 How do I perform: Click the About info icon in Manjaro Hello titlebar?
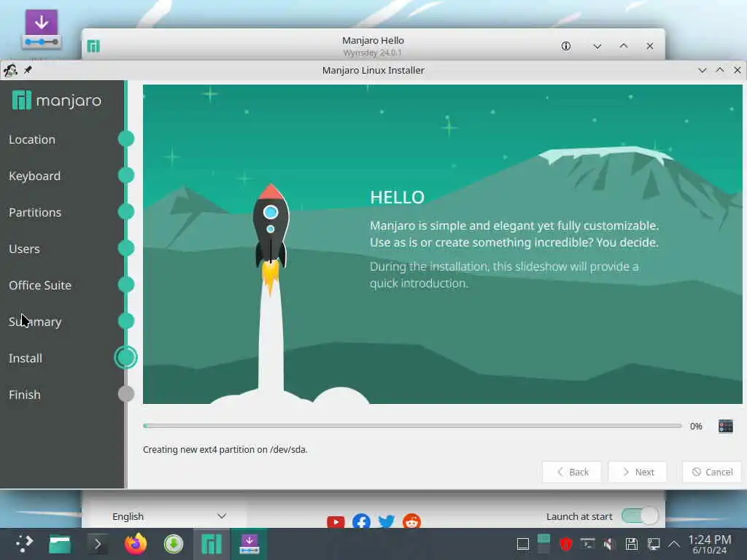(x=565, y=46)
